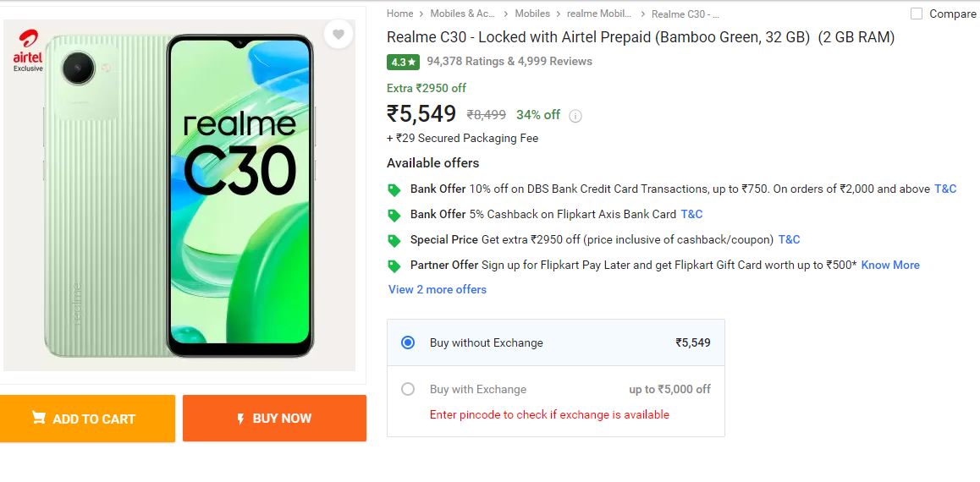Click the green tag icon for DBS Bank Offer
This screenshot has height=482, width=980.
(x=394, y=189)
